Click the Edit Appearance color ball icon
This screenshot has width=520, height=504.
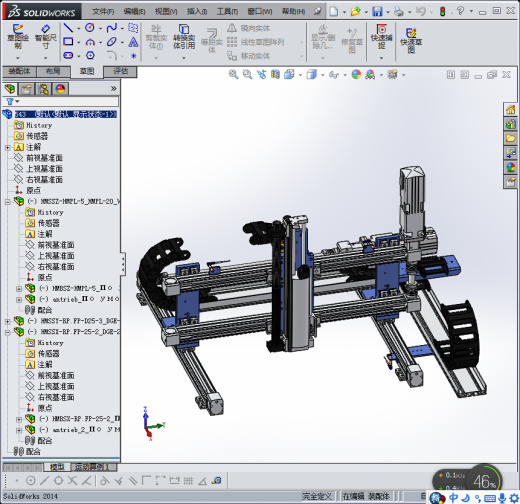[x=356, y=74]
